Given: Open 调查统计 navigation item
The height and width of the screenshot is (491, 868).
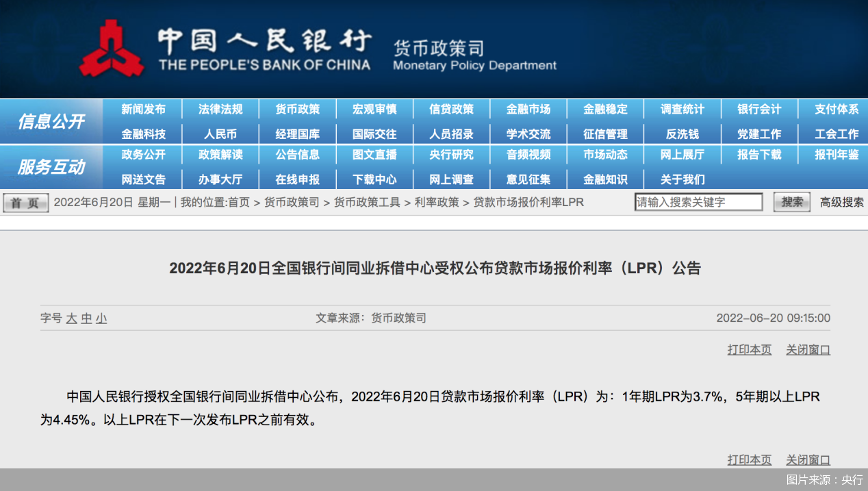Looking at the screenshot, I should point(682,110).
